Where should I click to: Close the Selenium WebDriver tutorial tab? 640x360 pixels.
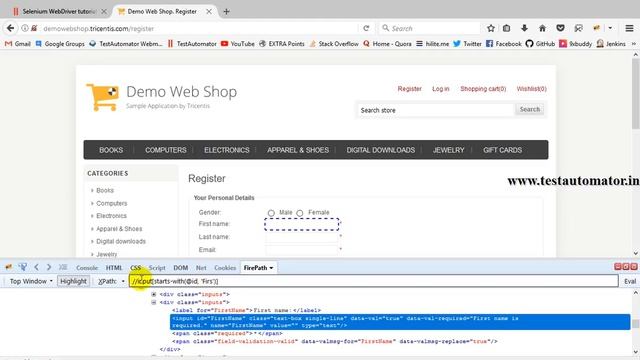[x=104, y=11]
